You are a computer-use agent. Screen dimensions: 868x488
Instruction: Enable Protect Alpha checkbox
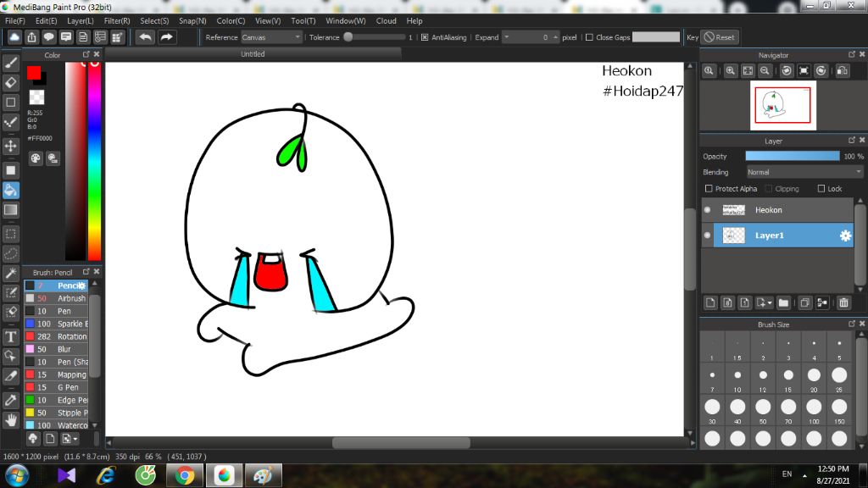click(x=709, y=189)
